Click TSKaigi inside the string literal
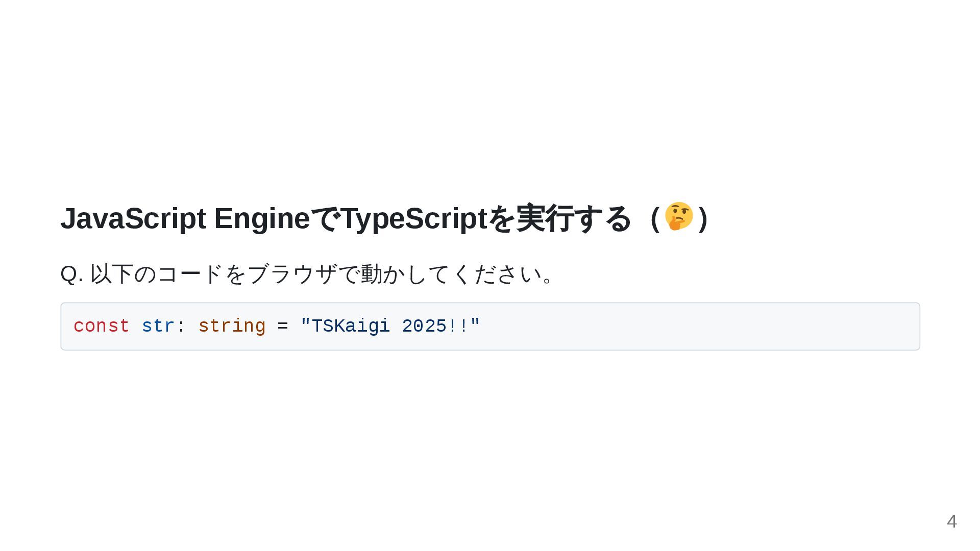 [x=351, y=326]
